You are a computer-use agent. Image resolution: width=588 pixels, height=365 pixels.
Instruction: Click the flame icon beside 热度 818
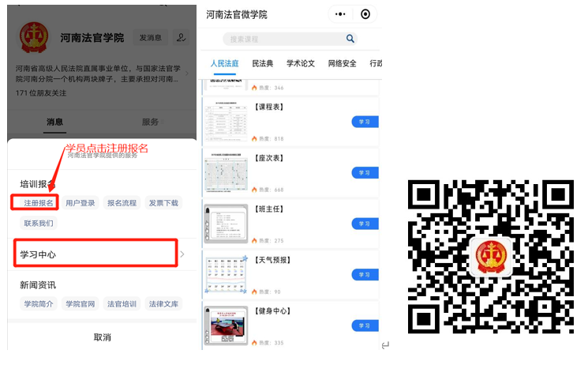254,138
